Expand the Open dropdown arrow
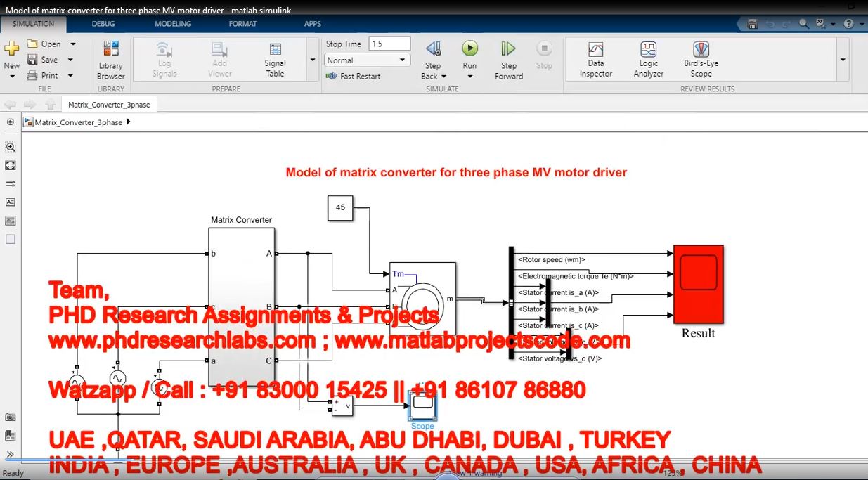 [72, 44]
